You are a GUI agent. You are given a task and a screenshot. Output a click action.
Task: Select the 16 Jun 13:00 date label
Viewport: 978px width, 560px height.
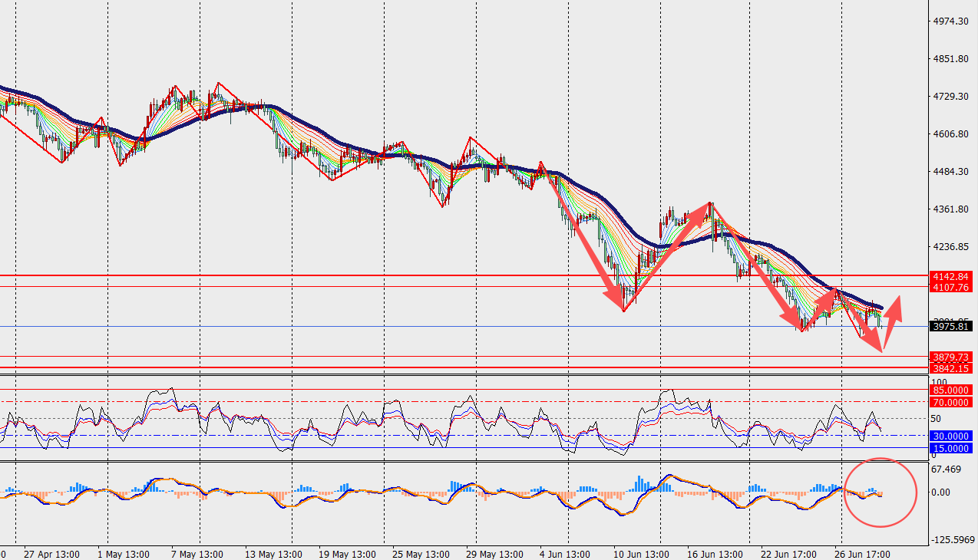(x=715, y=554)
